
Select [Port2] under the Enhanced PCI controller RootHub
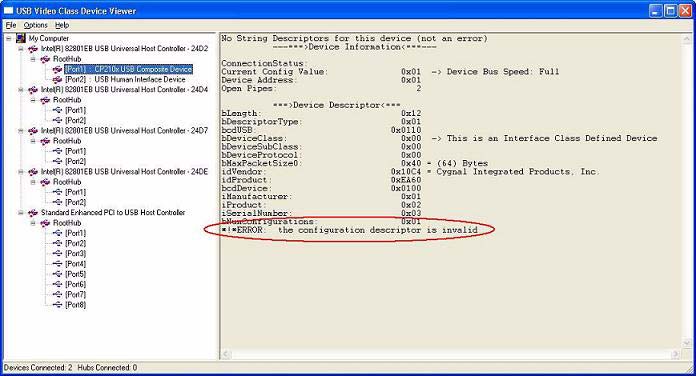coord(76,243)
